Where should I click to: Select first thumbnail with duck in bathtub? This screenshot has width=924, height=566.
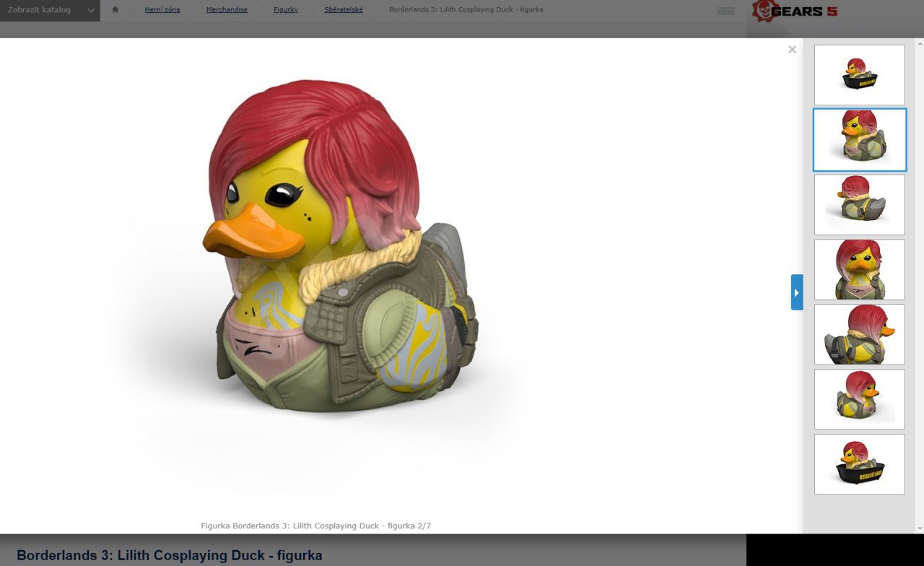(859, 75)
